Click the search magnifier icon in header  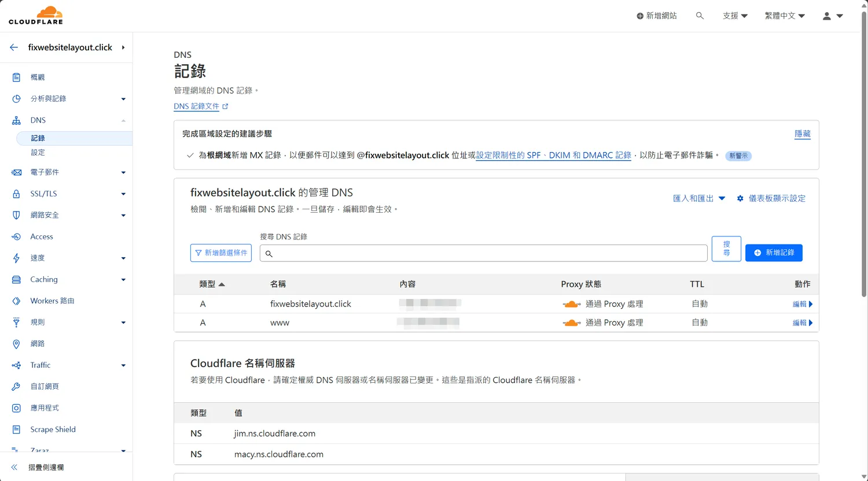click(700, 16)
